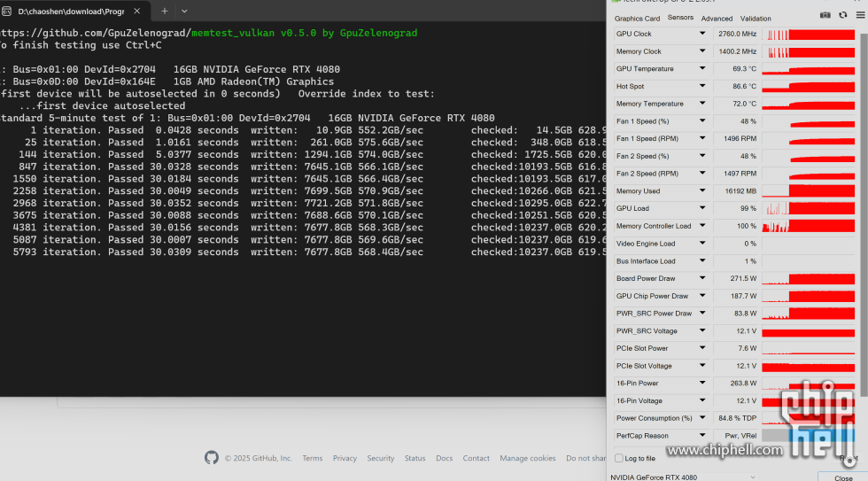868x481 pixels.
Task: Open the PCIe Slot Power dropdown
Action: coord(701,348)
